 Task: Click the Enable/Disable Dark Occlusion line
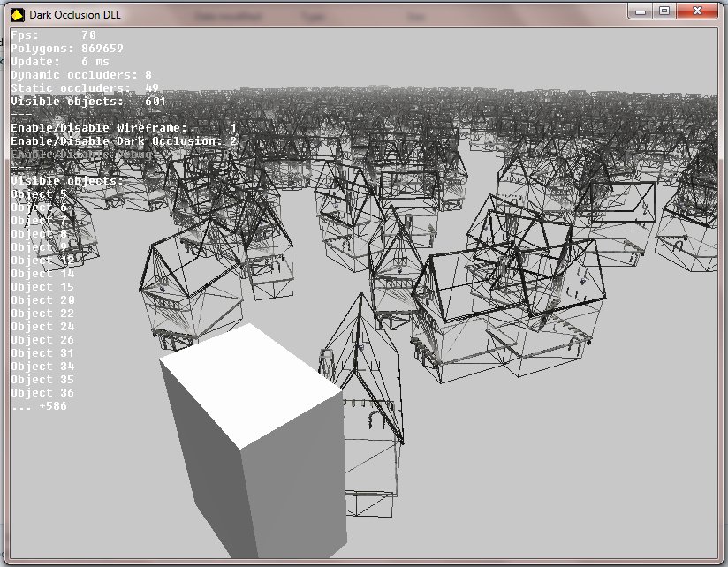[124, 141]
